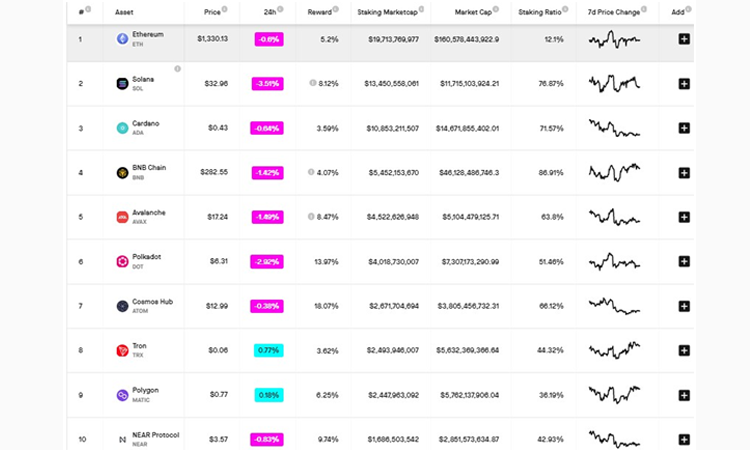Click the Polygon coin logo
This screenshot has width=750, height=450.
122,395
